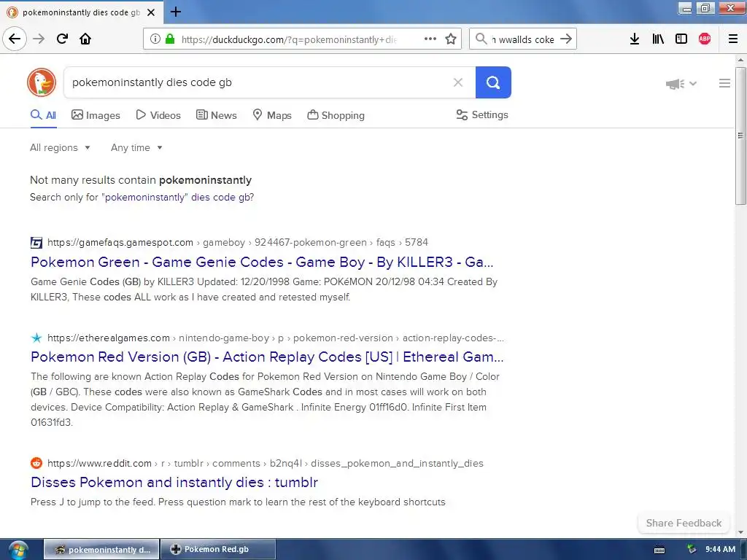
Task: Switch to the Shopping tab
Action: click(336, 115)
